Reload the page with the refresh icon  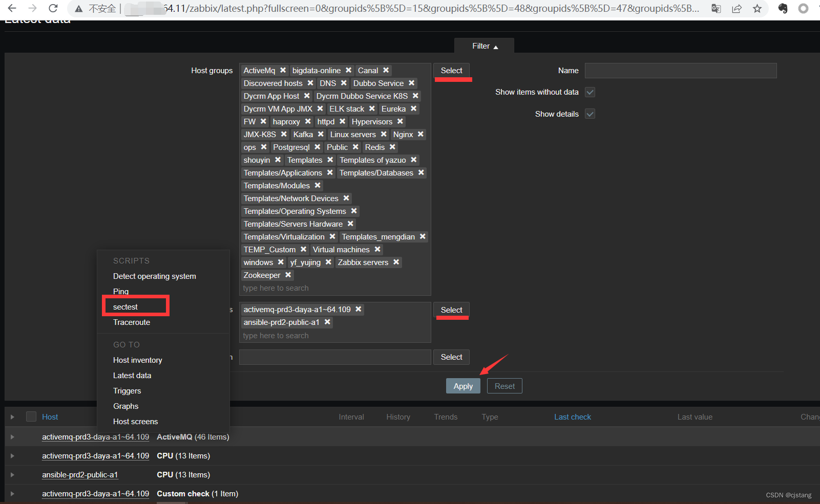click(x=53, y=8)
